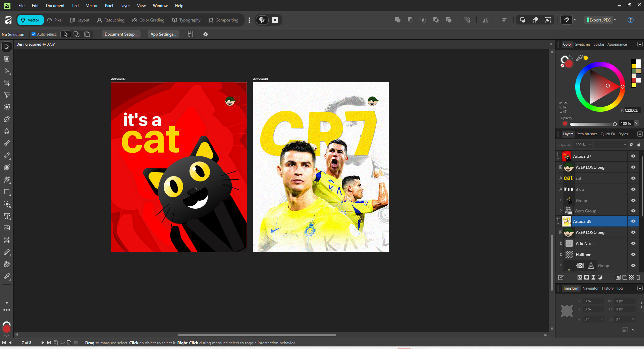The width and height of the screenshot is (644, 349).
Task: Open the Rotation R dropdown in Transform
Action: (602, 319)
